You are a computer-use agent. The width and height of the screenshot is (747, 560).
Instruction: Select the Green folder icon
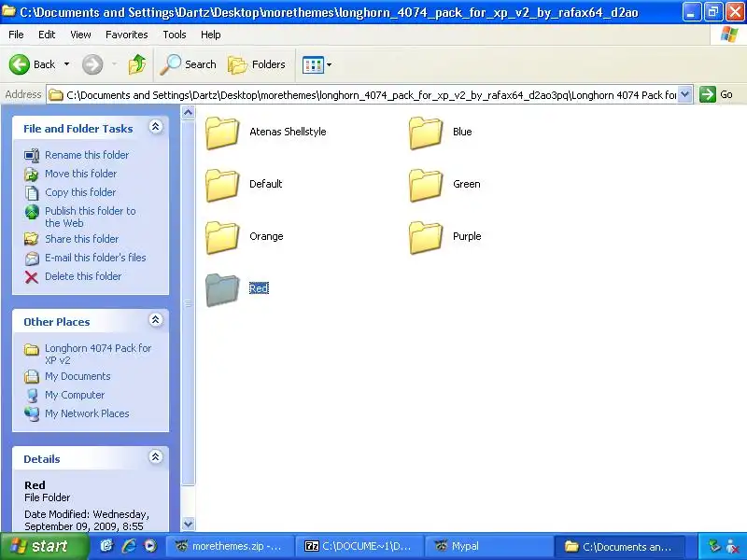tap(426, 185)
